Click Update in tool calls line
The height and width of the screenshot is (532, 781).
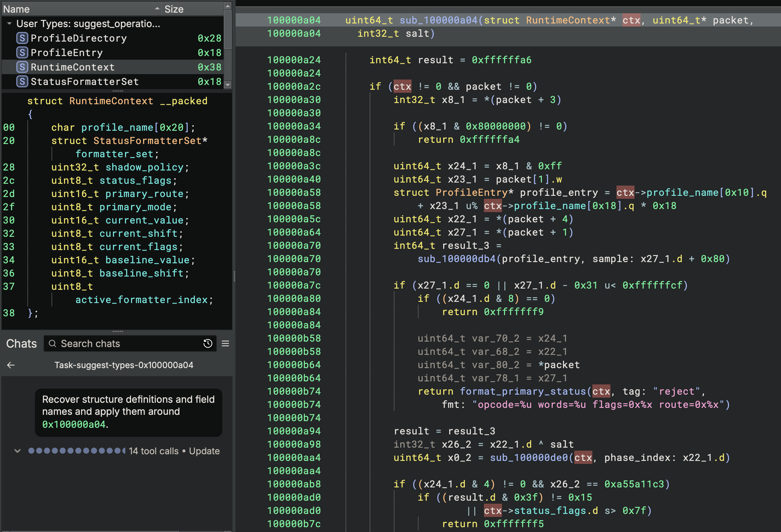click(204, 451)
